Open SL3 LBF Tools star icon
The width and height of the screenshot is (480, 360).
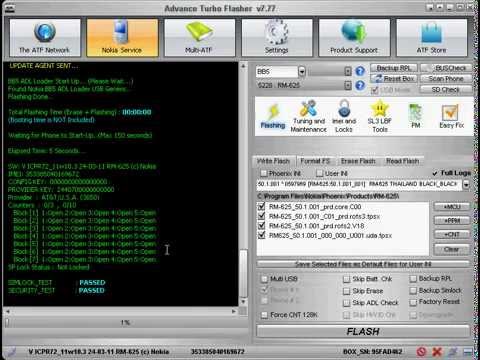pos(380,116)
